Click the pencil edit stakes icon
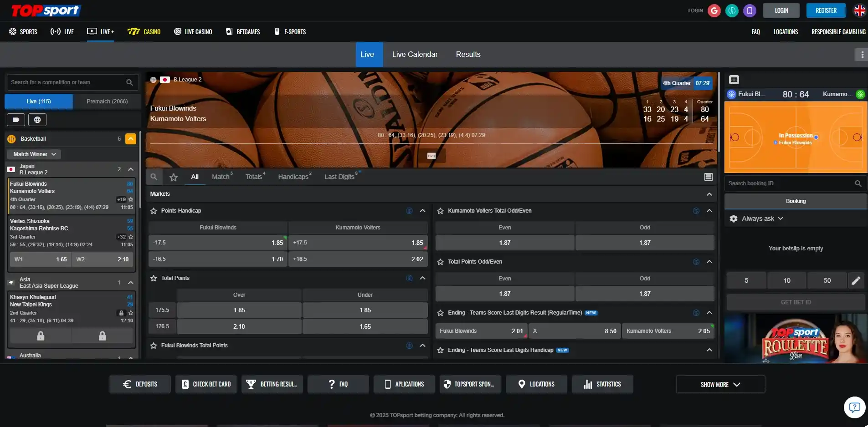The image size is (868, 427). click(856, 280)
